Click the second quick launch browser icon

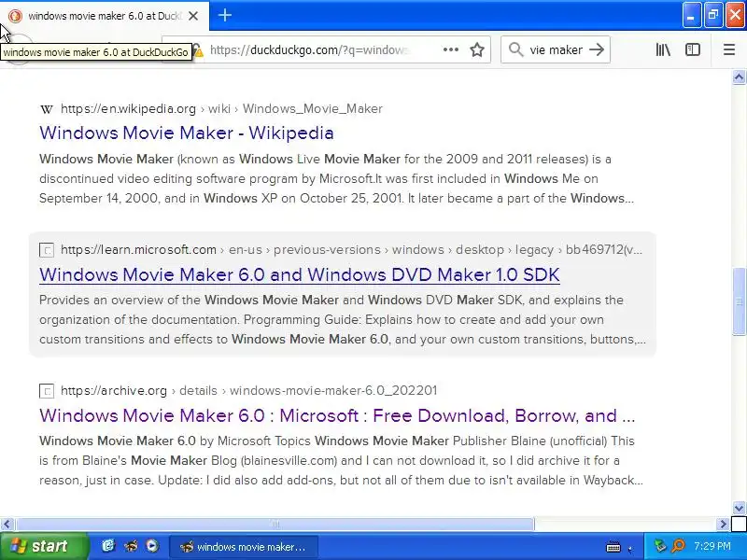[x=131, y=546]
